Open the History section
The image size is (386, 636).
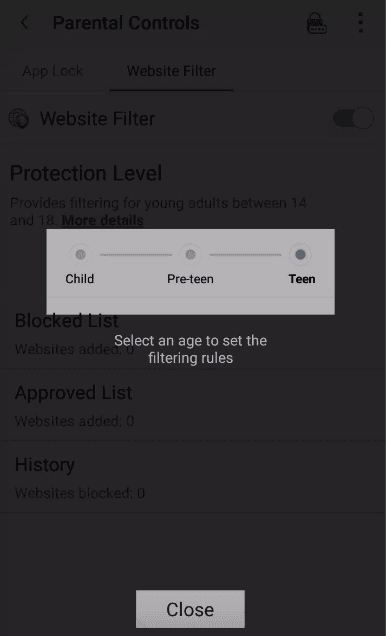point(193,477)
